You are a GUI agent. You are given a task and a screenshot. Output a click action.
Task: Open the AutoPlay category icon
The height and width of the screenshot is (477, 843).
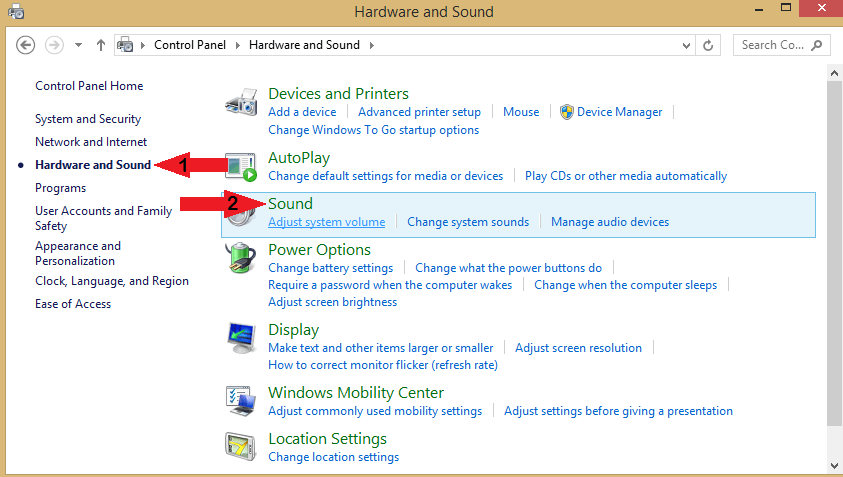(242, 166)
